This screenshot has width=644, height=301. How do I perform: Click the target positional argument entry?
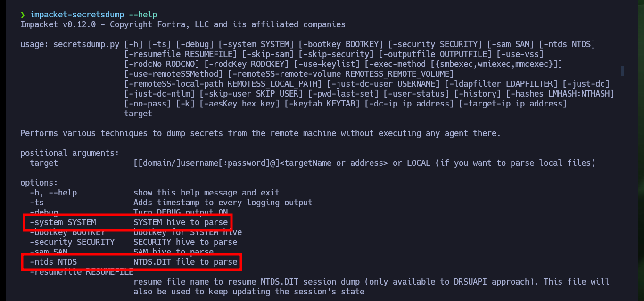pos(44,163)
